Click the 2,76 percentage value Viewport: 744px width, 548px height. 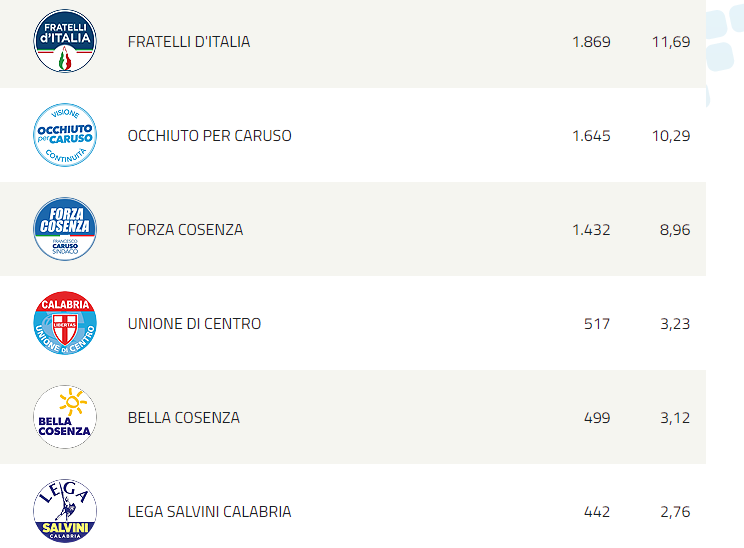(x=675, y=511)
